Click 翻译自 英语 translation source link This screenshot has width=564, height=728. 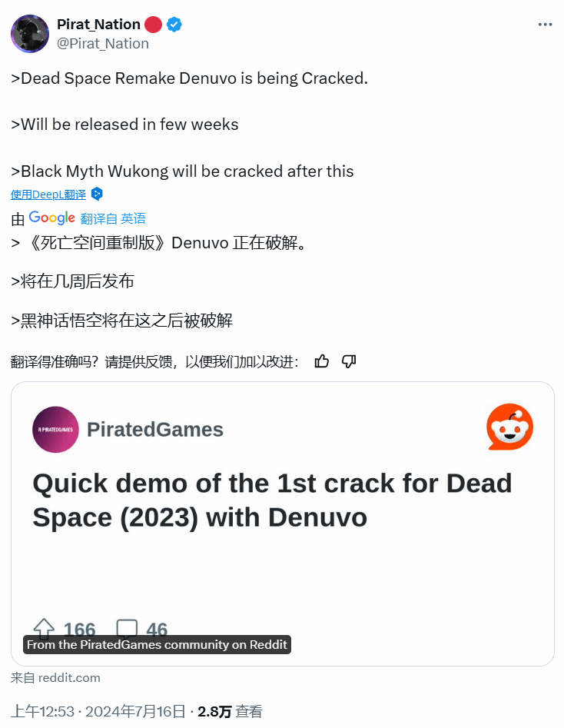113,218
